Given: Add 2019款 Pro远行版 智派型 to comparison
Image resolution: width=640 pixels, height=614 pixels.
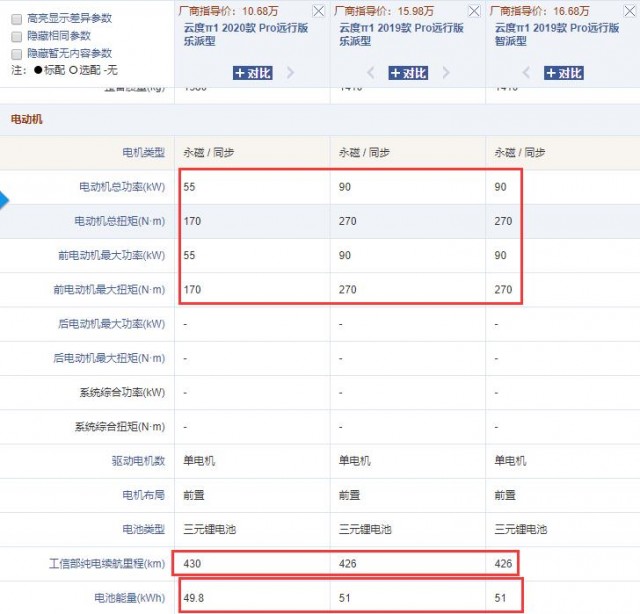Looking at the screenshot, I should [x=564, y=73].
